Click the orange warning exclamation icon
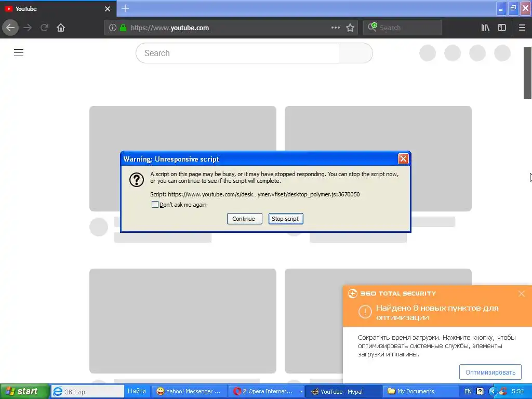This screenshot has width=532, height=399. click(365, 312)
